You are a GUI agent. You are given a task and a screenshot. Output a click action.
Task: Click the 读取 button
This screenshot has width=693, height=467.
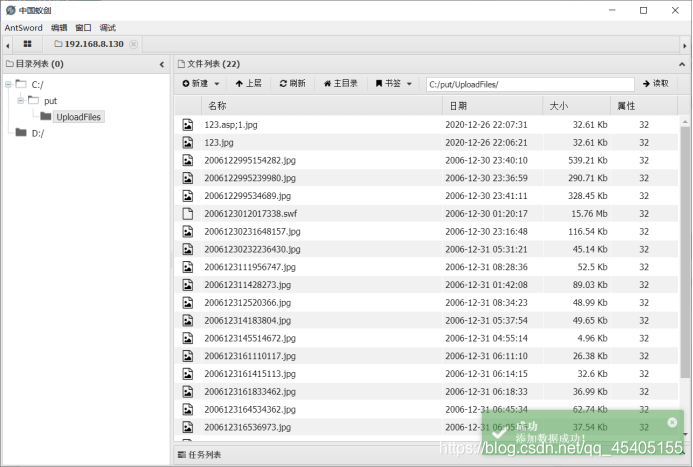tap(655, 84)
